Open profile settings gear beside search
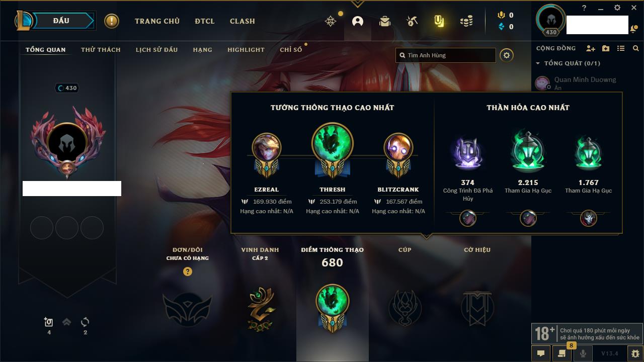Screen dimensions: 644x362 507,55
